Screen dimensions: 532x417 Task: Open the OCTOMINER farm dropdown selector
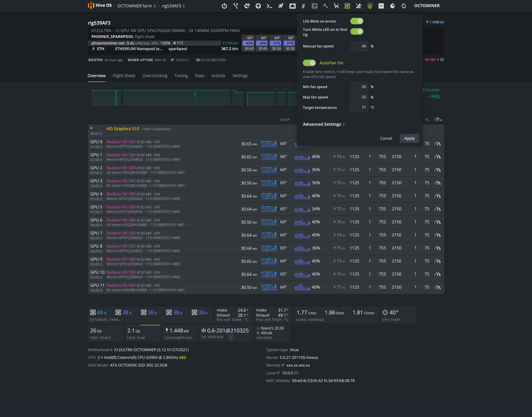(x=136, y=6)
